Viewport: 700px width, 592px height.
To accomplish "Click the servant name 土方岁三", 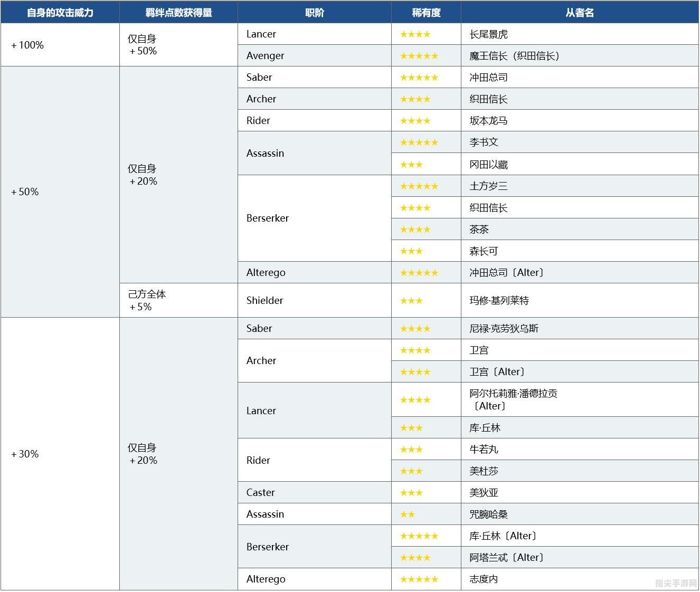I will coord(488,186).
